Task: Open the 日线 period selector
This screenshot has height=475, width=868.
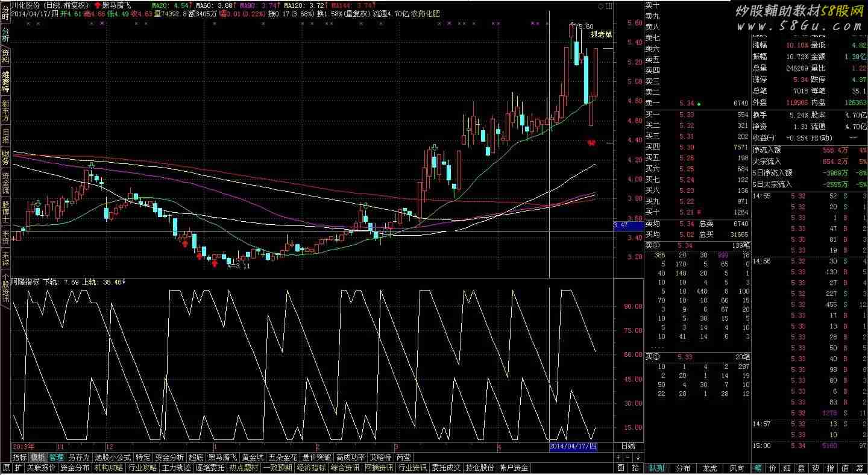Action: 628,447
